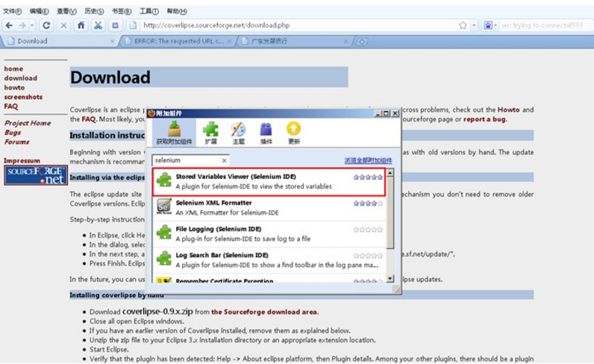Click the address bar showing coverlipse.sourceforge.net

click(x=299, y=25)
